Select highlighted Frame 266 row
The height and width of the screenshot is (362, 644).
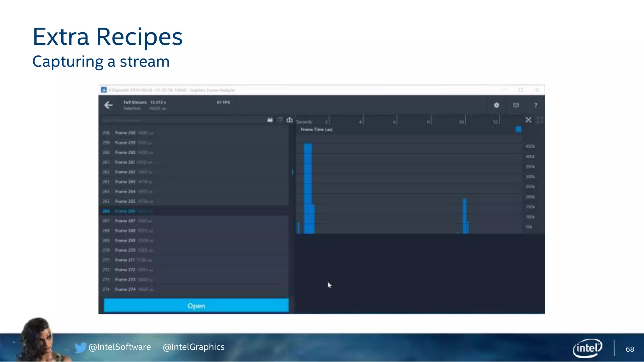pos(194,211)
